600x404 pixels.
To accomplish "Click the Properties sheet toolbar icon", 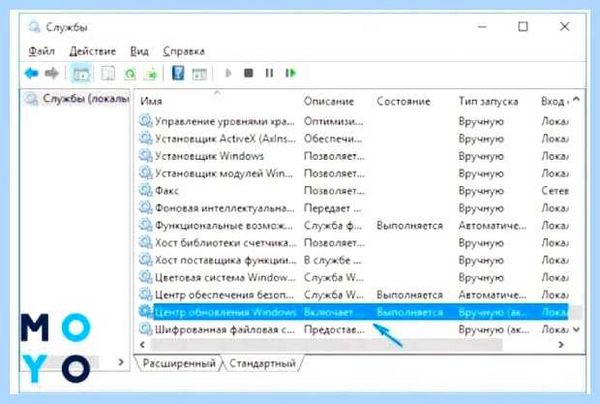I will tap(108, 73).
